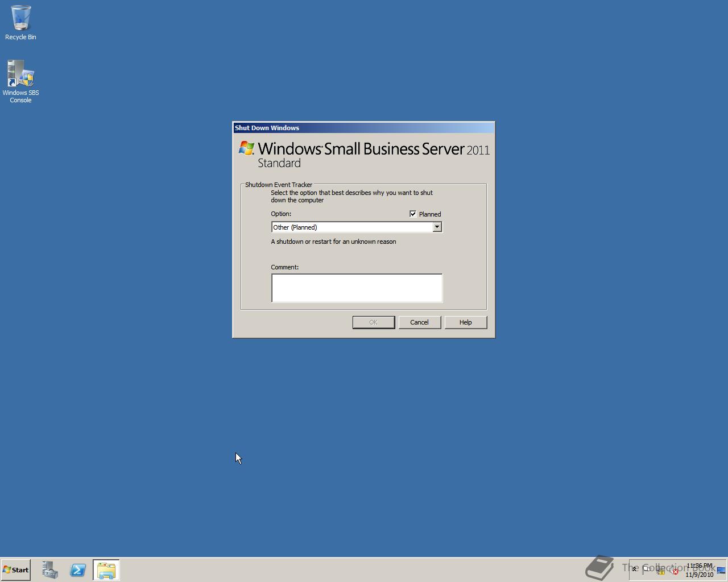Open the Recycle Bin desktop icon
Screen dimensions: 728x582
20,23
